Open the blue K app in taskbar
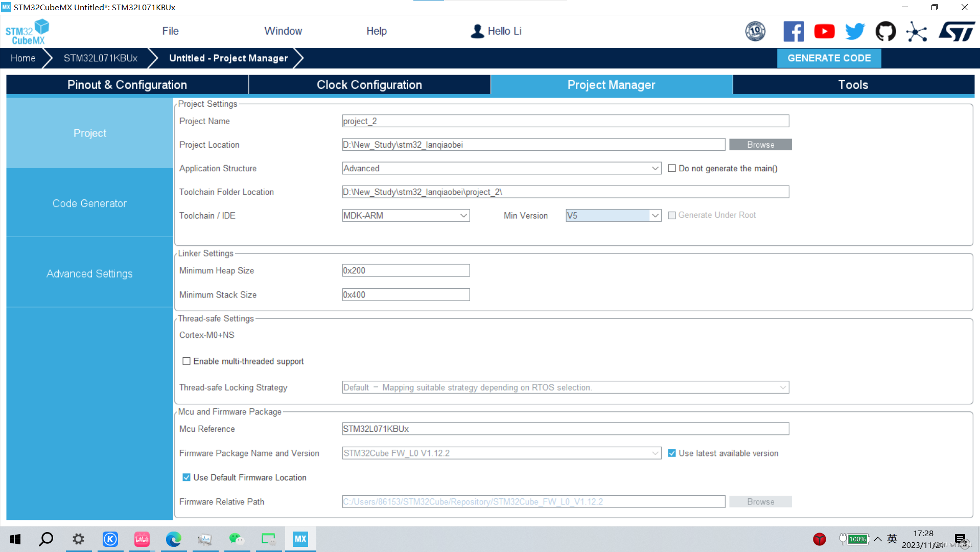 (110, 539)
